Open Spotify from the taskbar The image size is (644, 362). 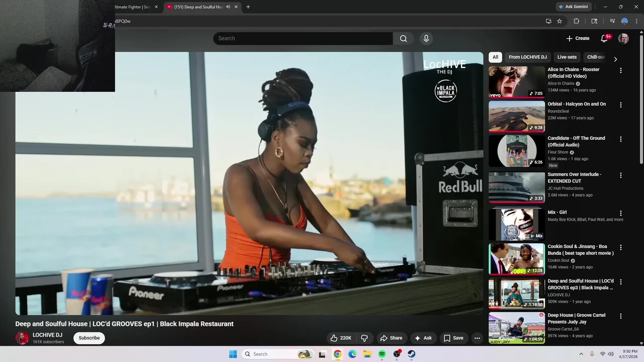pyautogui.click(x=382, y=354)
